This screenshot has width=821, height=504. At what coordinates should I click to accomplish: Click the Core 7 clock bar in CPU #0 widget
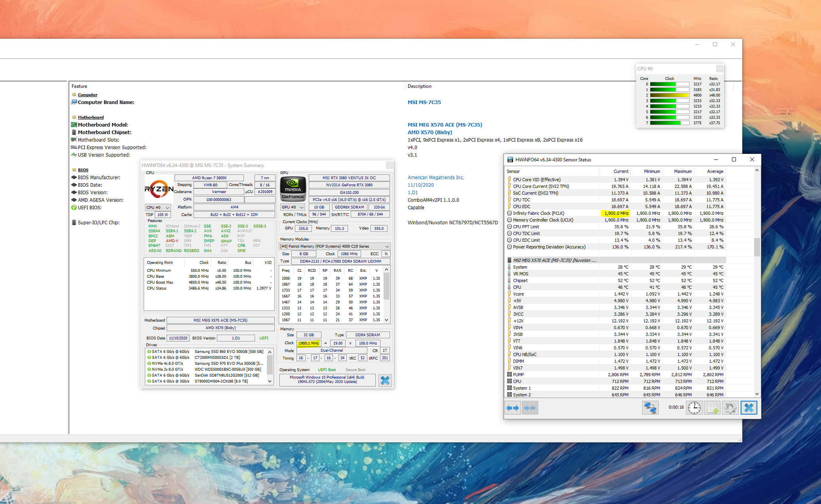[669, 123]
